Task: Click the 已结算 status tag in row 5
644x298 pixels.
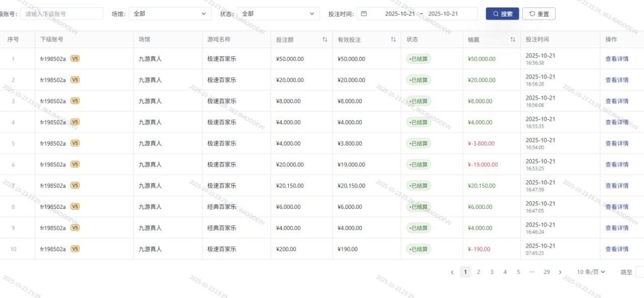Action: (419, 143)
